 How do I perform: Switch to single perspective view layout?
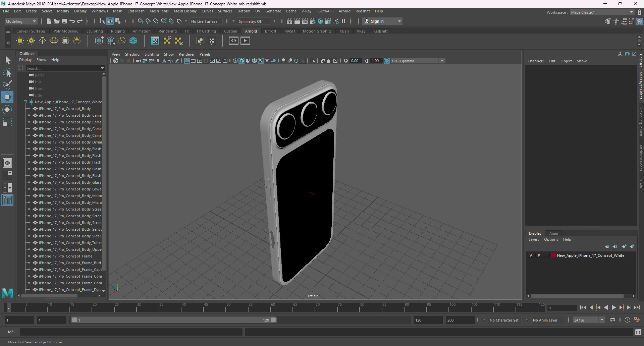coord(7,163)
